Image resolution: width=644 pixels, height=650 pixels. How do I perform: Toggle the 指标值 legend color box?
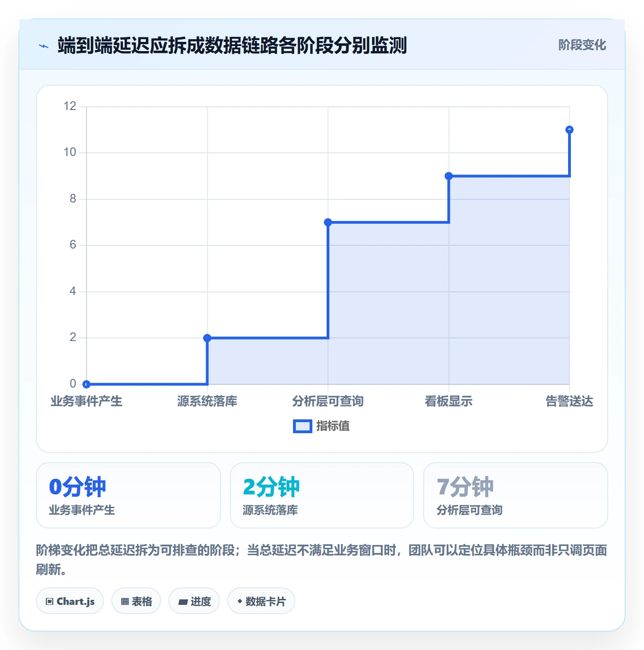(303, 426)
